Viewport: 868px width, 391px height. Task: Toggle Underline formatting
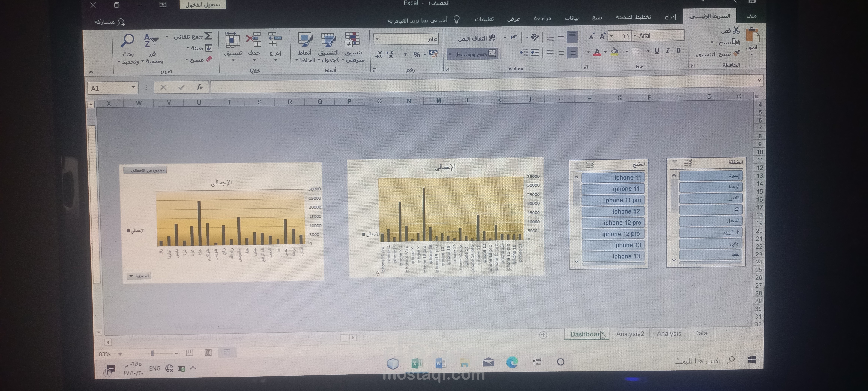[656, 51]
